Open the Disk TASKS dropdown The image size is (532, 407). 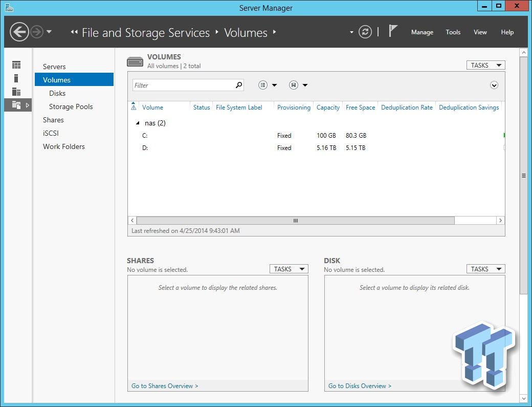click(485, 269)
